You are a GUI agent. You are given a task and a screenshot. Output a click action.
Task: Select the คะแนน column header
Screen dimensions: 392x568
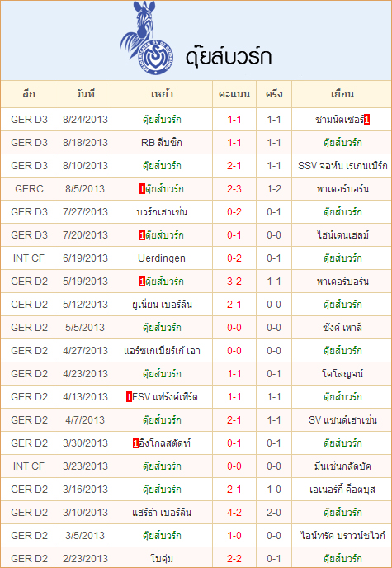234,94
